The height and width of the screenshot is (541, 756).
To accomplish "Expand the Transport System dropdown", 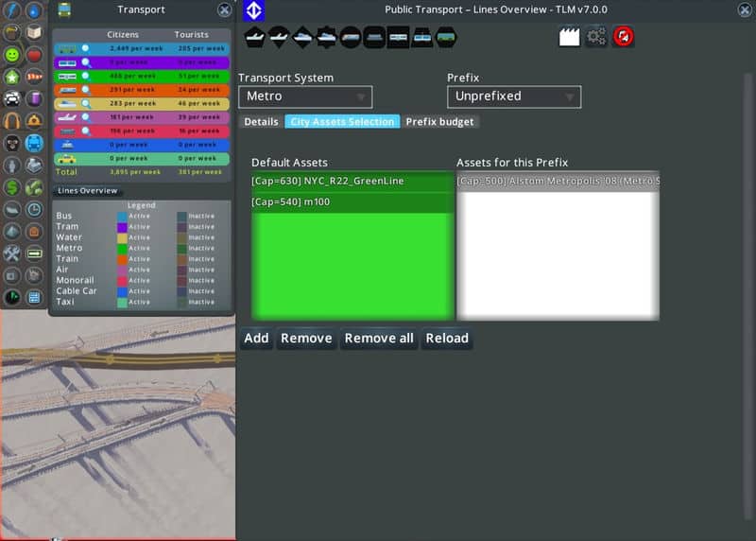I will 305,96.
